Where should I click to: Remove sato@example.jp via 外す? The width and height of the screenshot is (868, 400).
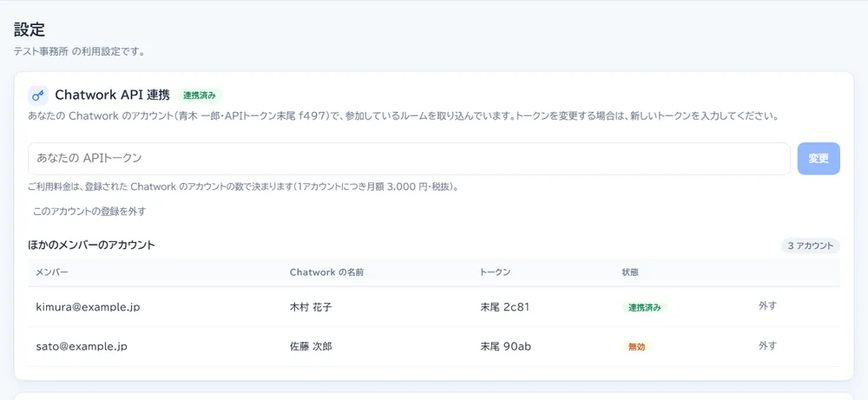767,346
